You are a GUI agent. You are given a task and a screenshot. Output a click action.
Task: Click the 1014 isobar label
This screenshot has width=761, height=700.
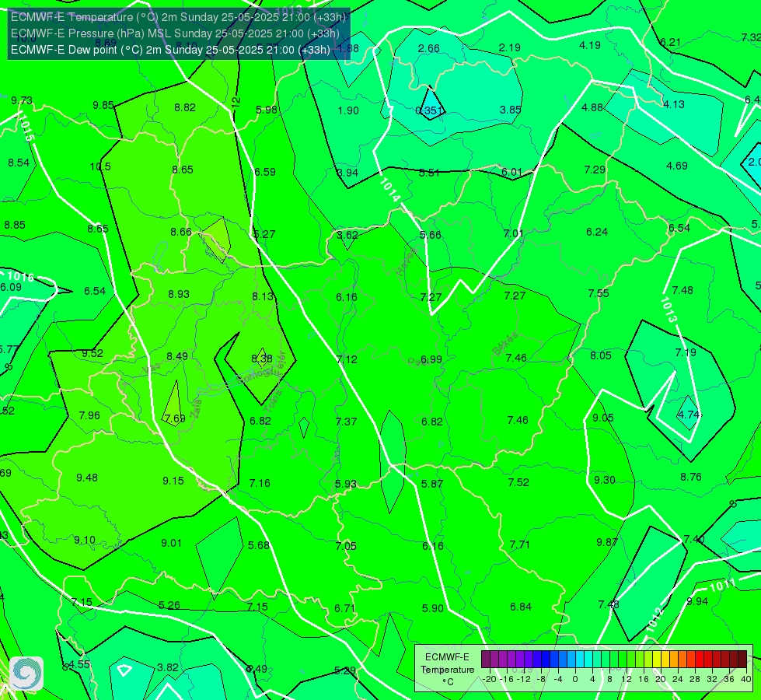pyautogui.click(x=390, y=190)
